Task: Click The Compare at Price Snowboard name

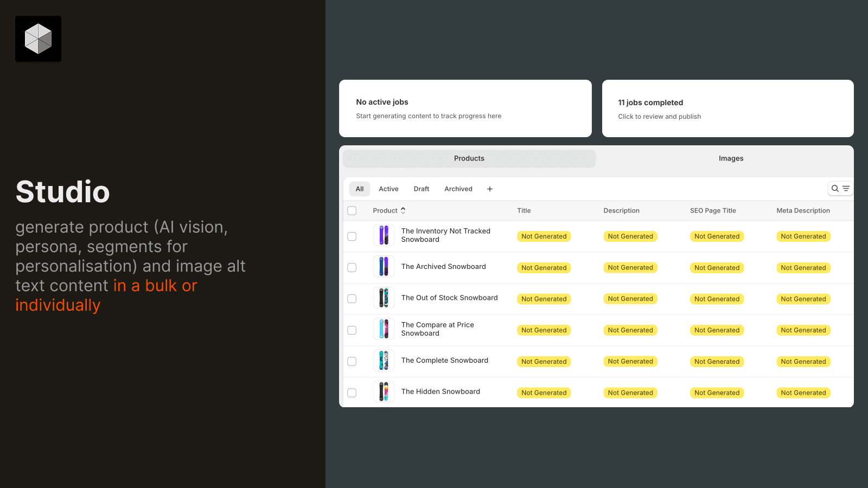Action: pos(438,329)
